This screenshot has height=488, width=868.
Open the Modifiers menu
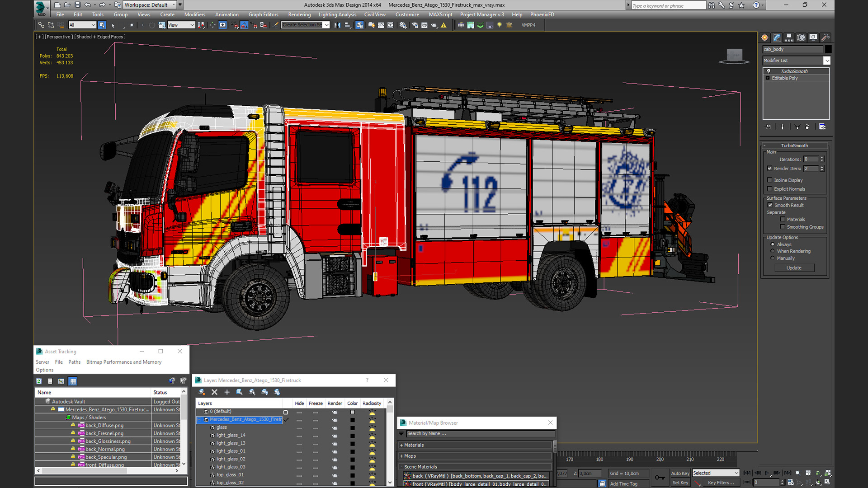(195, 14)
